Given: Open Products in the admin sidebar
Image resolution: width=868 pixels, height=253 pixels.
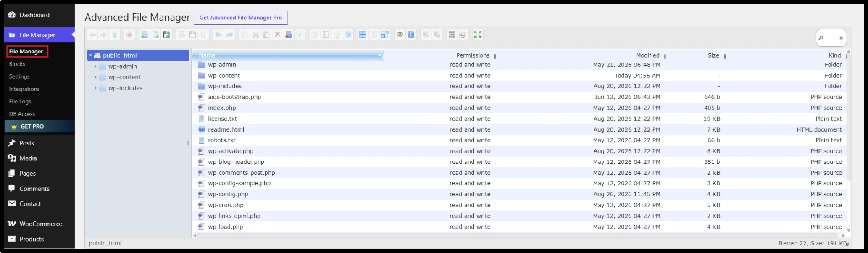Looking at the screenshot, I should [x=32, y=239].
